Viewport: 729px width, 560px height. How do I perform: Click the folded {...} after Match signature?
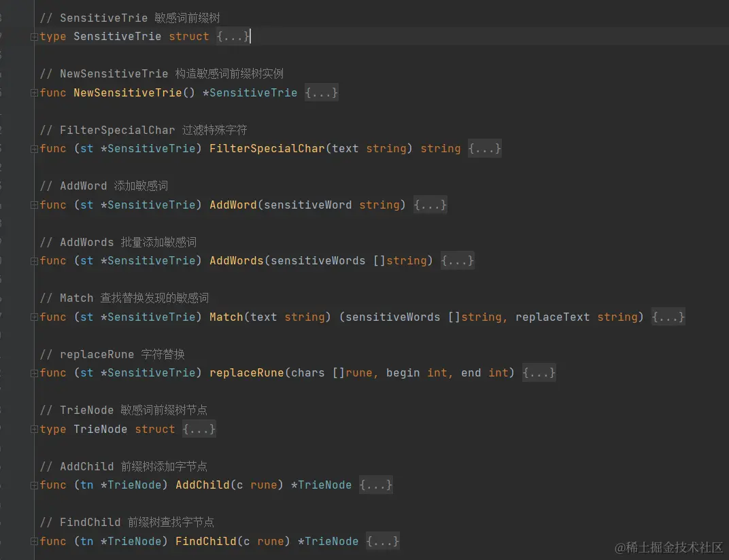click(x=668, y=317)
